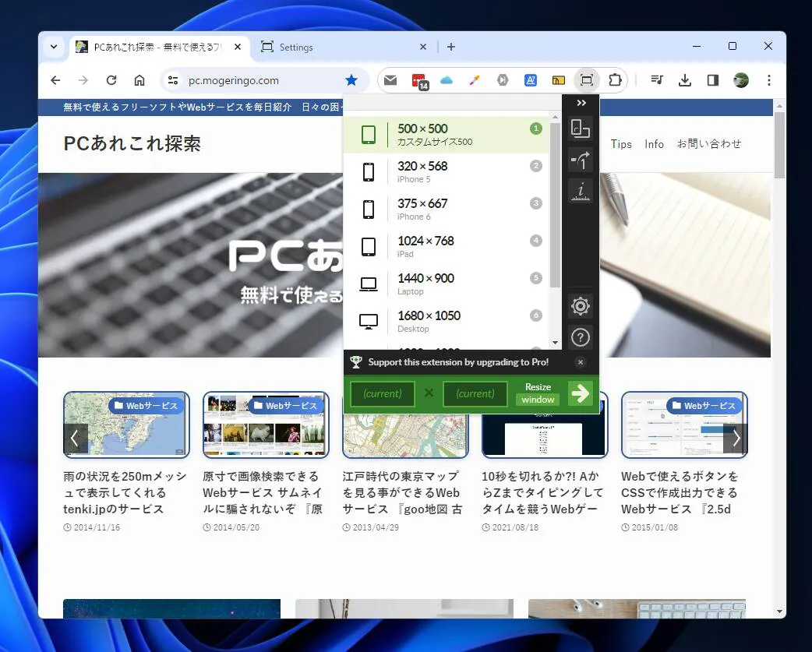Select the 320 × 568 iPhone 5 preset

447,172
